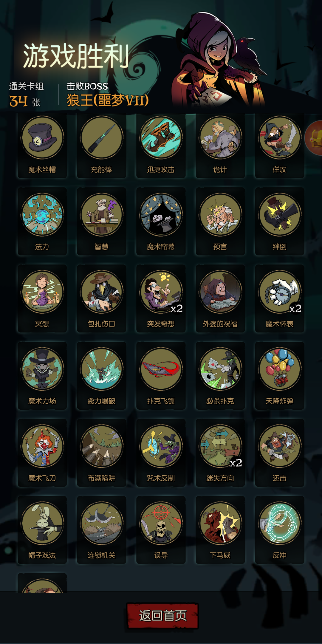This screenshot has width=322, height=644.
Task: Select the 下马威 card
Action: (220, 530)
